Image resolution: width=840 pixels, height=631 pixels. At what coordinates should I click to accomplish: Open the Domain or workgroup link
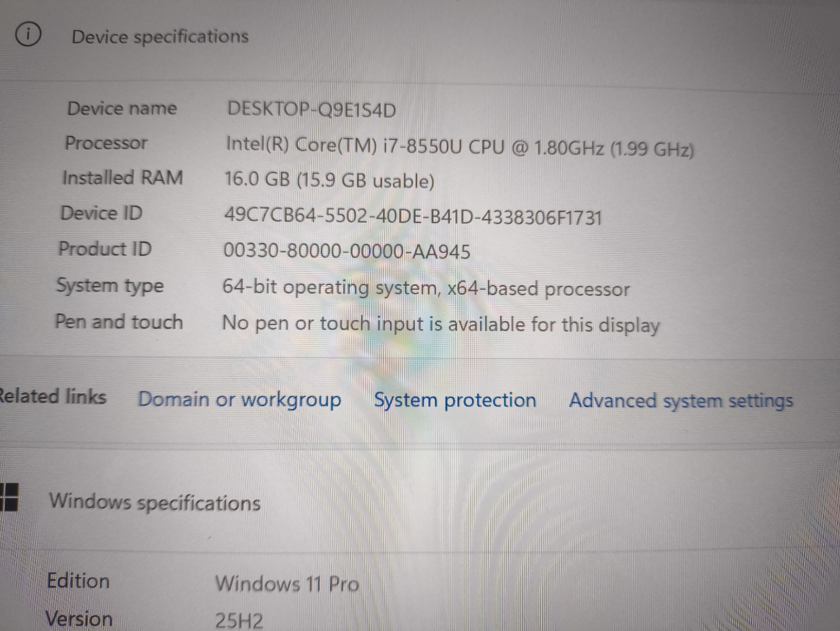pos(239,399)
